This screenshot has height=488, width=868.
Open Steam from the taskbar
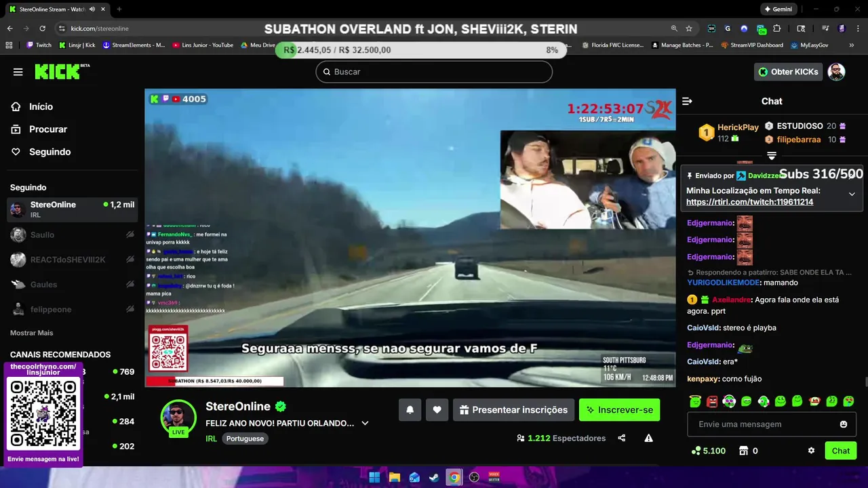point(434,477)
